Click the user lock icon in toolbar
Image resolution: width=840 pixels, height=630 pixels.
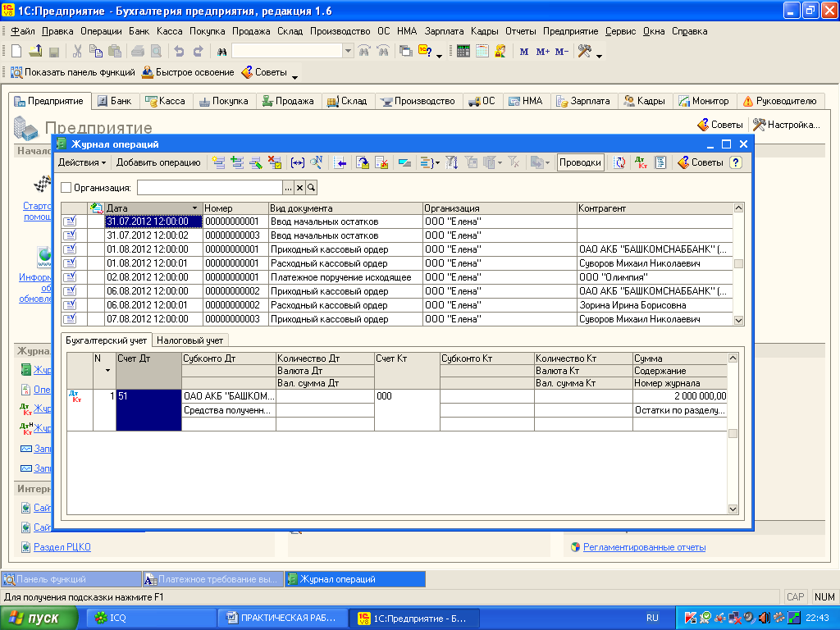500,52
